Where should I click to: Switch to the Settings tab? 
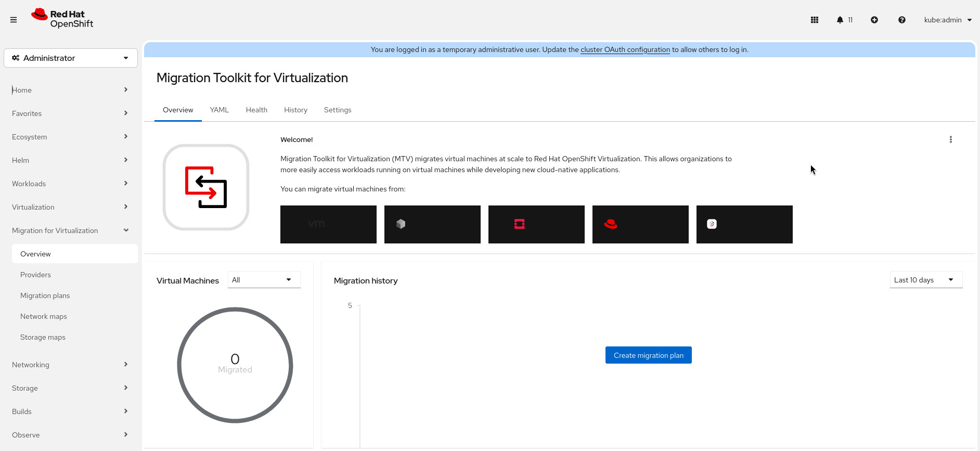pyautogui.click(x=338, y=110)
